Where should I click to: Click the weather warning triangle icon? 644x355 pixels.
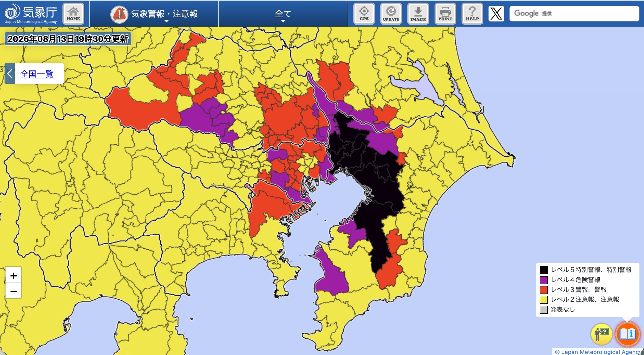119,14
